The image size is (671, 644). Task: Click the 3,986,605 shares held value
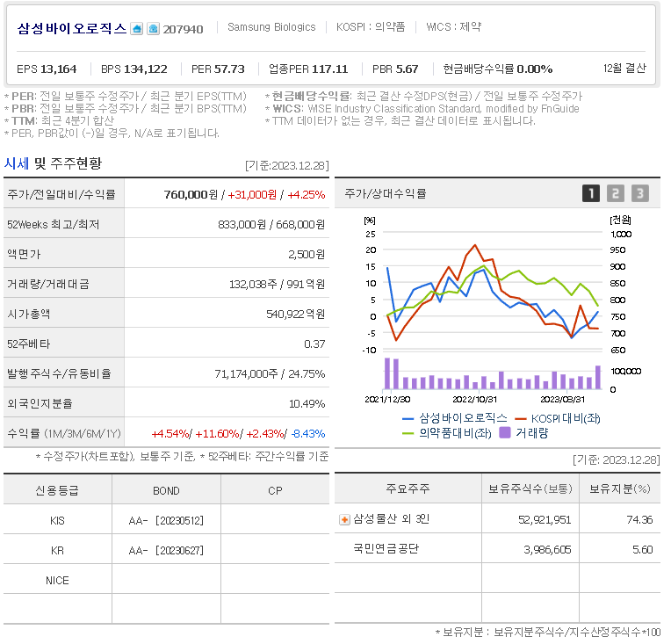point(547,550)
